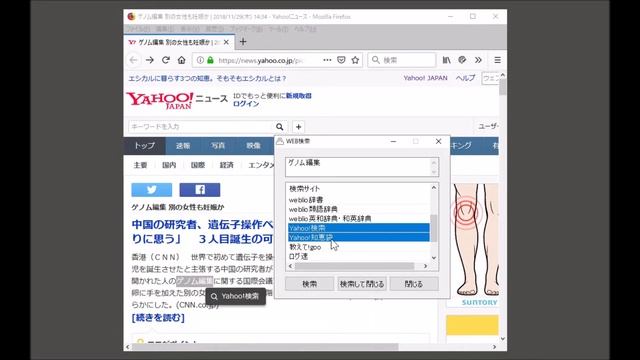Click the Yahoo! JAPAN logo

pos(160,100)
